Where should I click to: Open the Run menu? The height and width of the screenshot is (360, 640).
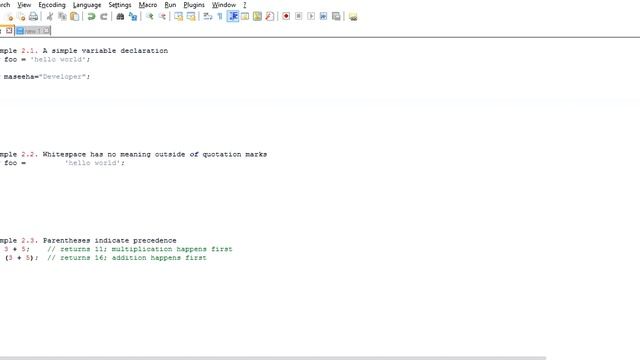point(170,5)
